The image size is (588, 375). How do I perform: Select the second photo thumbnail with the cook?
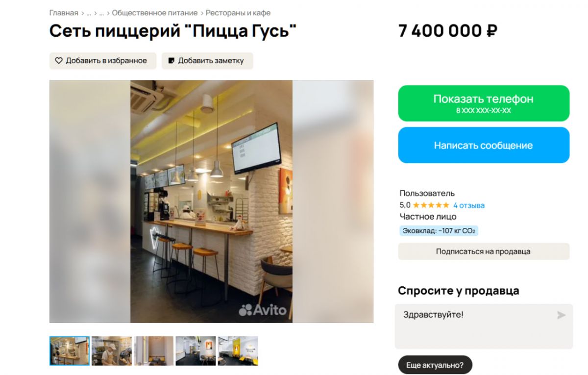click(112, 351)
